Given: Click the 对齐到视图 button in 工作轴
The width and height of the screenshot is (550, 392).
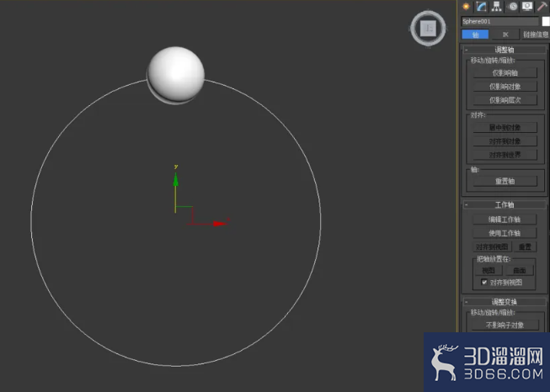Looking at the screenshot, I should pyautogui.click(x=492, y=247).
